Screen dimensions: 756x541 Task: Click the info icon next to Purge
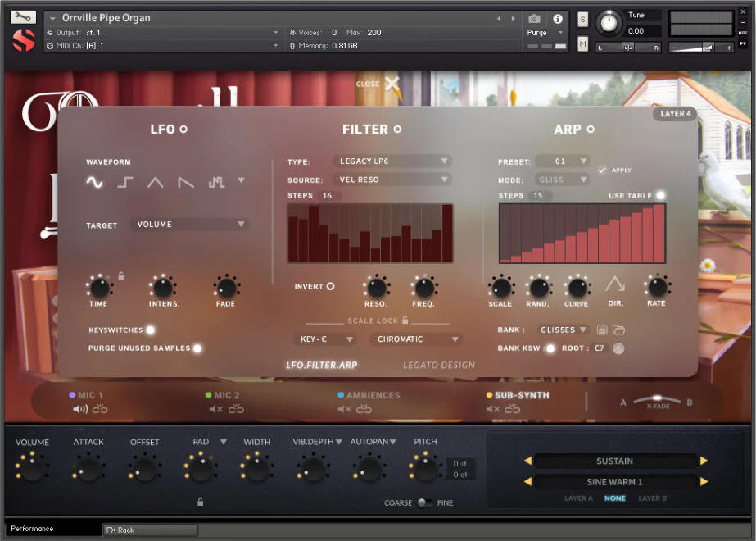point(558,19)
